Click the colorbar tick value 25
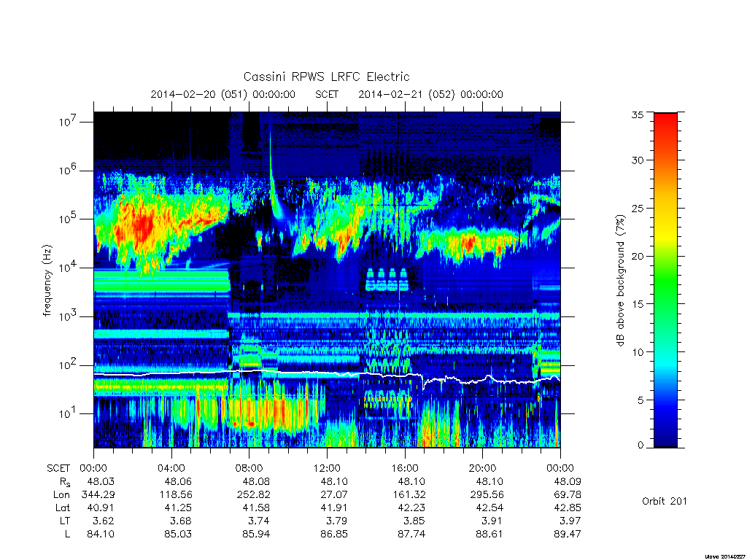Viewport: 747px width, 560px height. click(x=638, y=208)
